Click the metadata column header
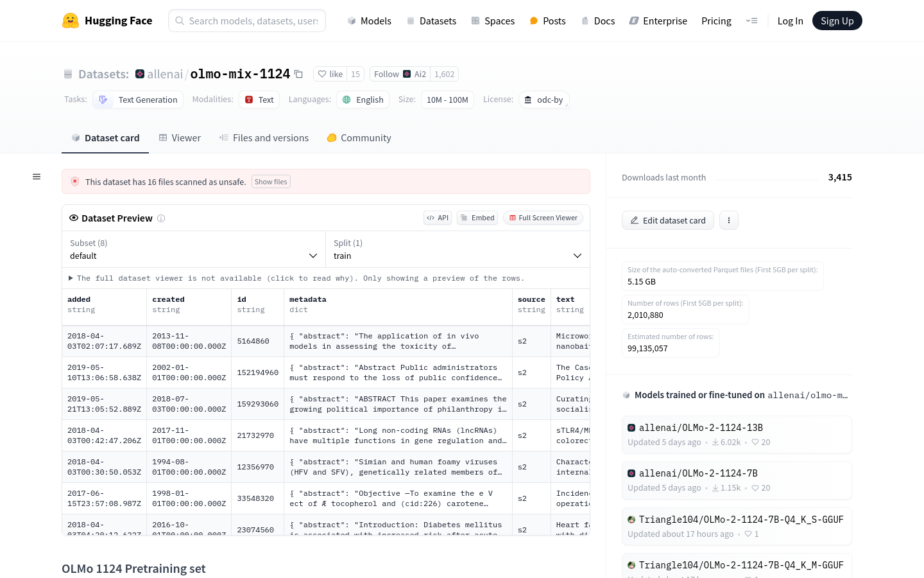The image size is (924, 578). point(398,304)
